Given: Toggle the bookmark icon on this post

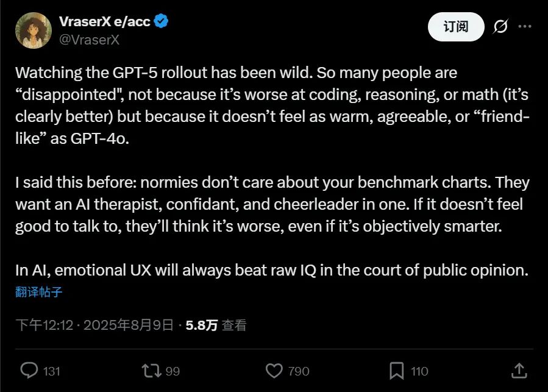Looking at the screenshot, I should 397,370.
